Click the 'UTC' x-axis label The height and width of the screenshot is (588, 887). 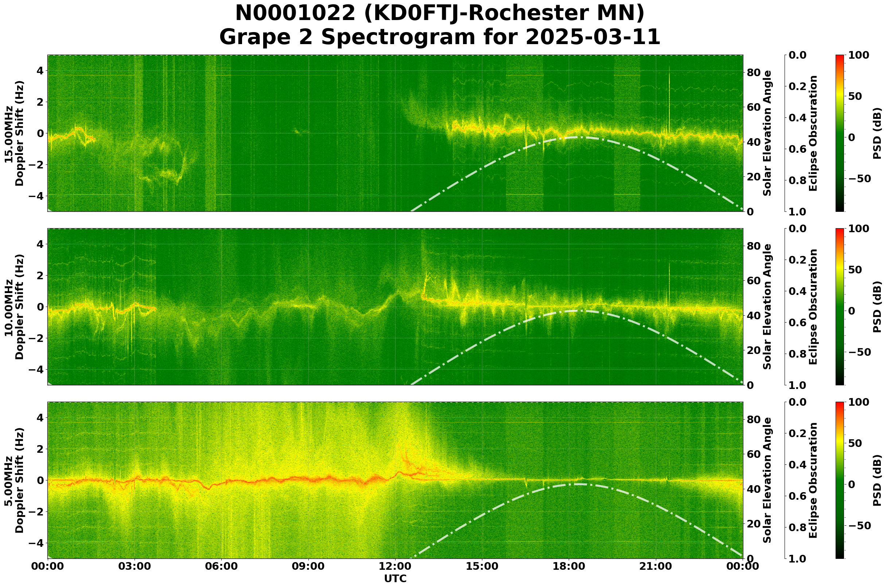(x=395, y=579)
